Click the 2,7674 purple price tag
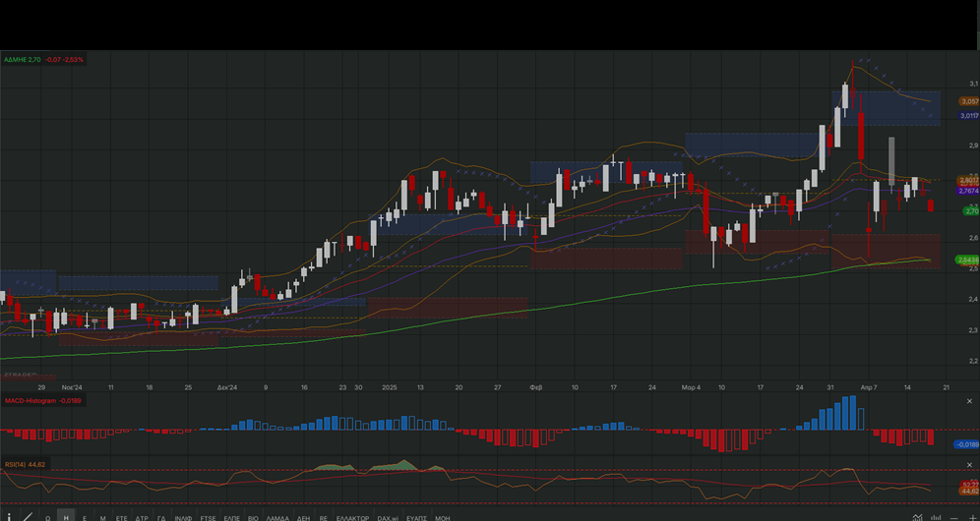This screenshot has height=521, width=980. pos(969,191)
